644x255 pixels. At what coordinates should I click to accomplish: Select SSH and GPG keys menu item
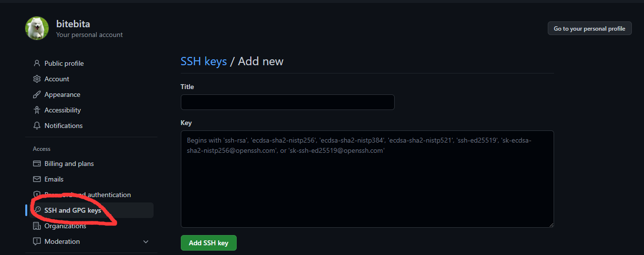tap(73, 210)
